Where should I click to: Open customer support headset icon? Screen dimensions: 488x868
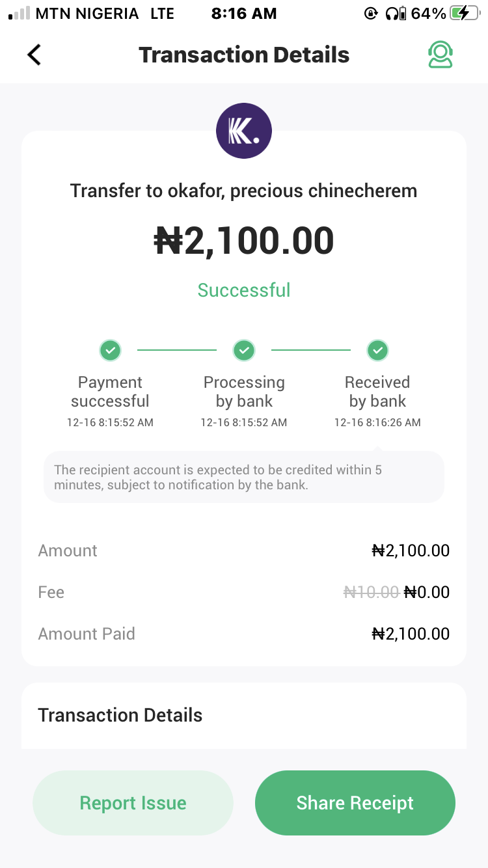[441, 55]
